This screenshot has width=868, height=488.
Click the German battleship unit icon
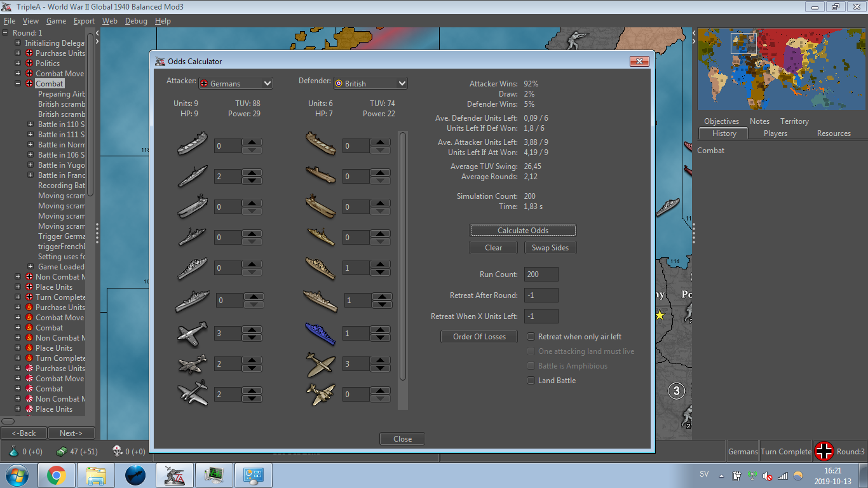pyautogui.click(x=193, y=300)
